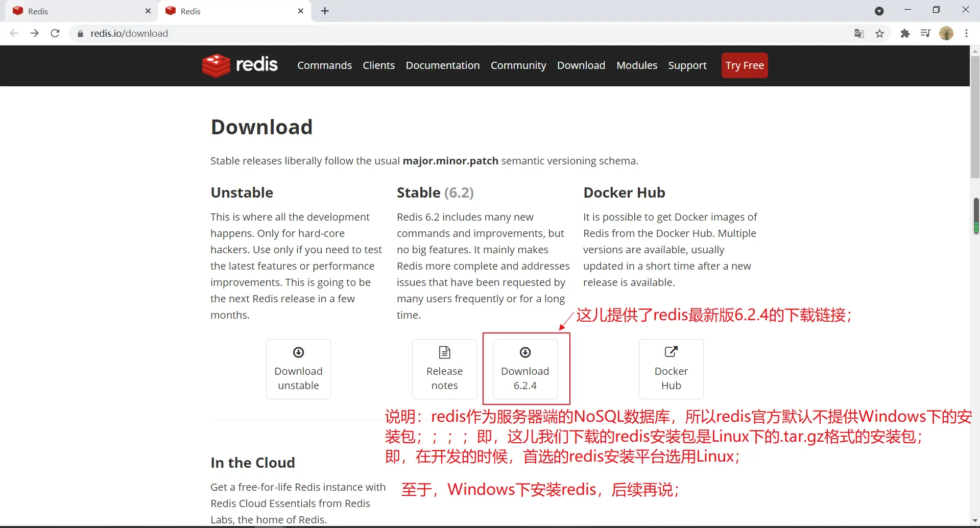Viewport: 980px width, 528px height.
Task: Click the Docker Hub section heading
Action: click(624, 193)
